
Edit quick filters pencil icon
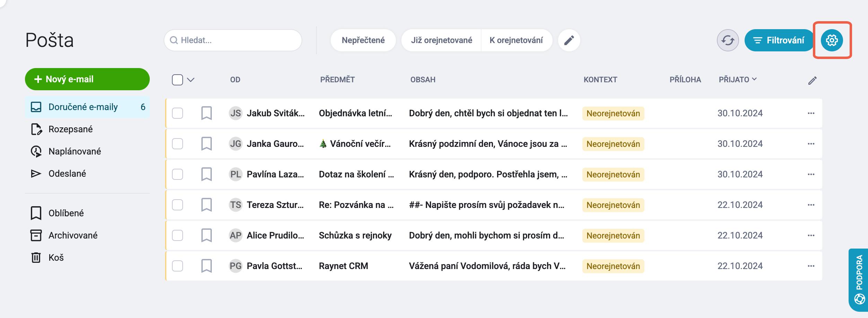pos(569,40)
